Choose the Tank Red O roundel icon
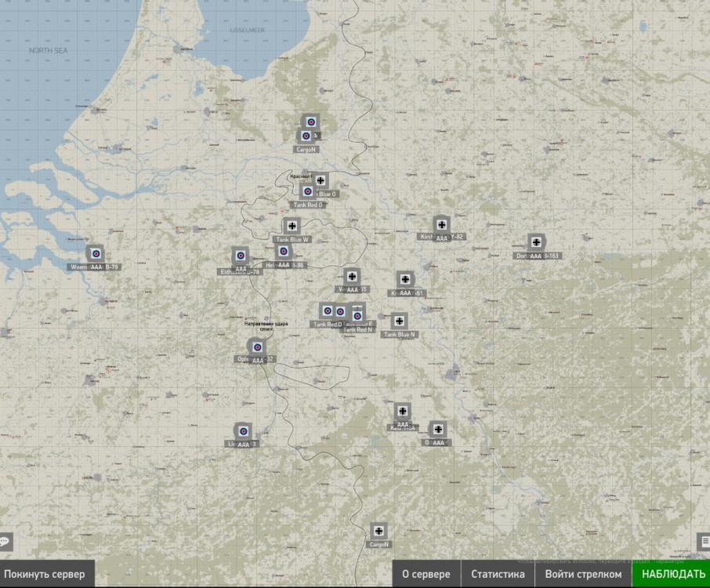 tap(308, 191)
